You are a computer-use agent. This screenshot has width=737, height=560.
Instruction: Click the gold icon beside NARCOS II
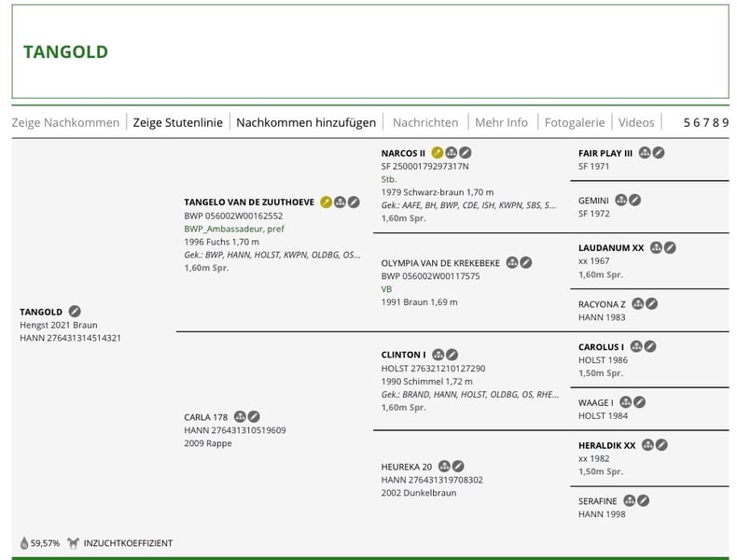click(x=438, y=152)
